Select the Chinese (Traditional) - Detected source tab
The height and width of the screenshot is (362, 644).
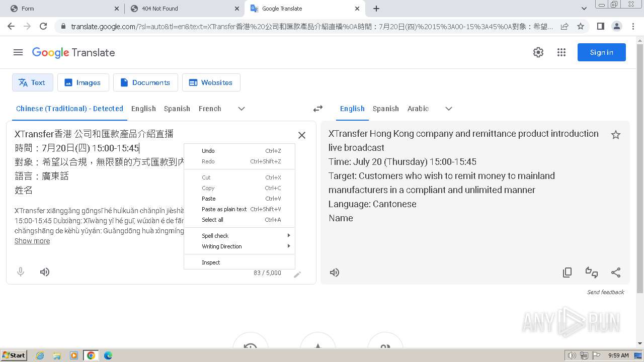(x=69, y=109)
